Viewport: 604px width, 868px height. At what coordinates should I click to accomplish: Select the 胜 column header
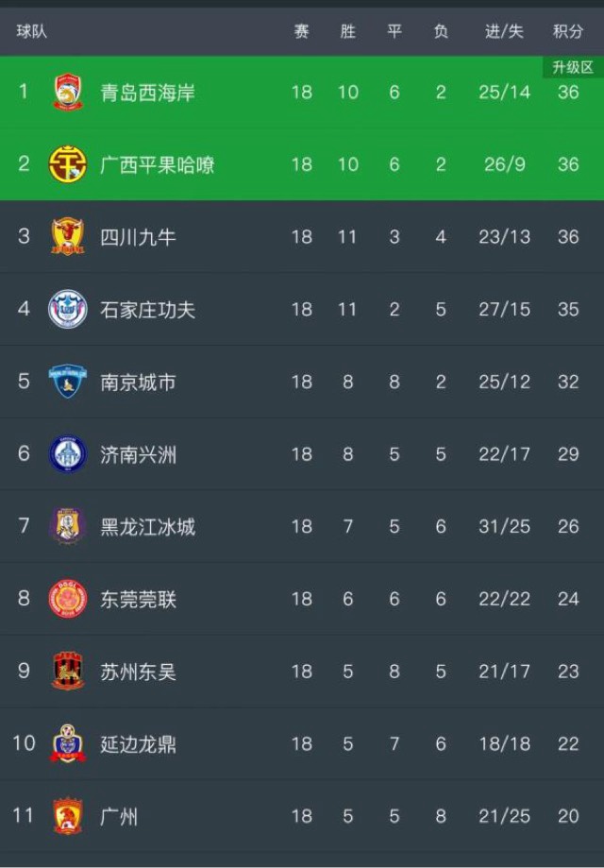348,31
